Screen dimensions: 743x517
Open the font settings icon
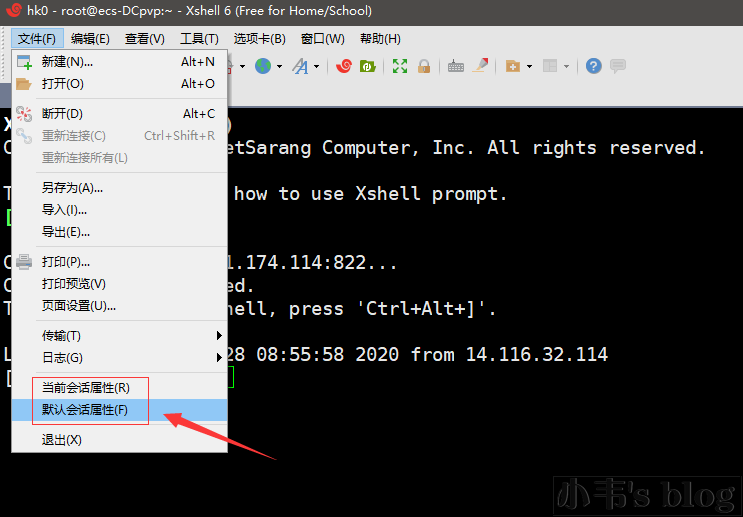click(300, 66)
